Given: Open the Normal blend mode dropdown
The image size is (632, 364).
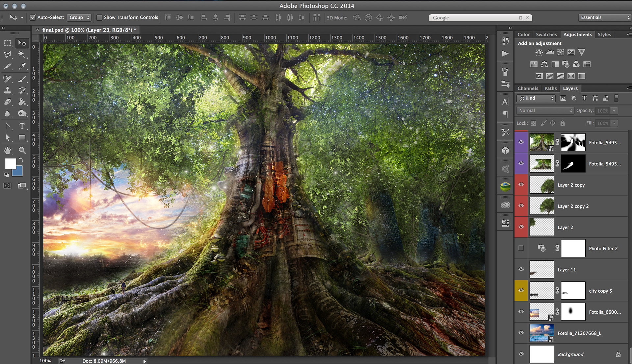Looking at the screenshot, I should [545, 111].
